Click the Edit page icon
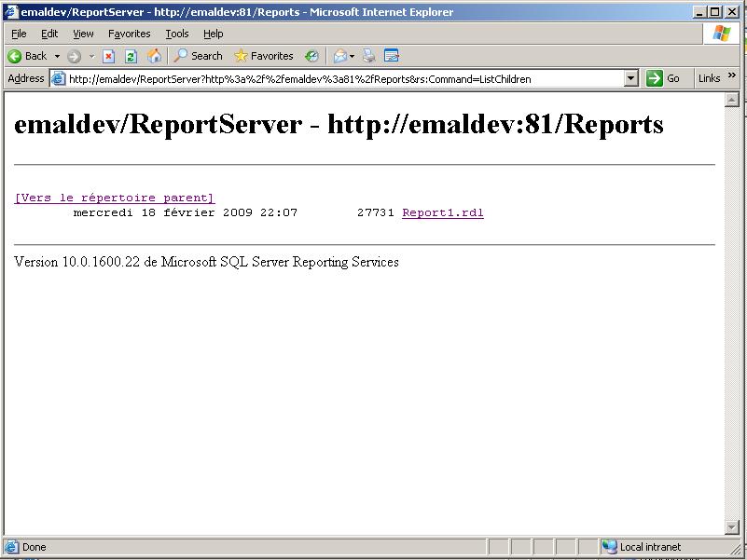The image size is (747, 560). [x=391, y=56]
